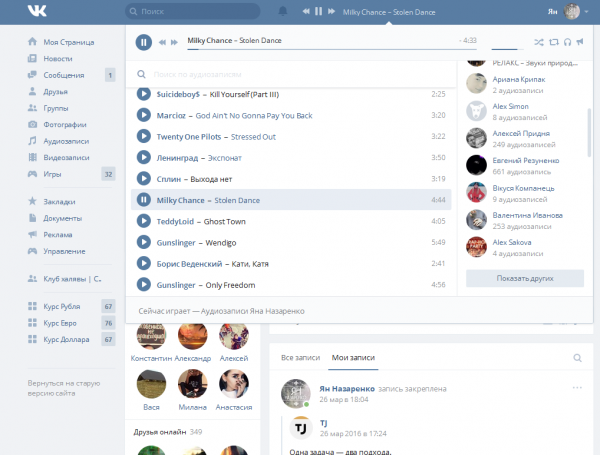
Task: Switch to the Все записи tab
Action: [x=300, y=357]
